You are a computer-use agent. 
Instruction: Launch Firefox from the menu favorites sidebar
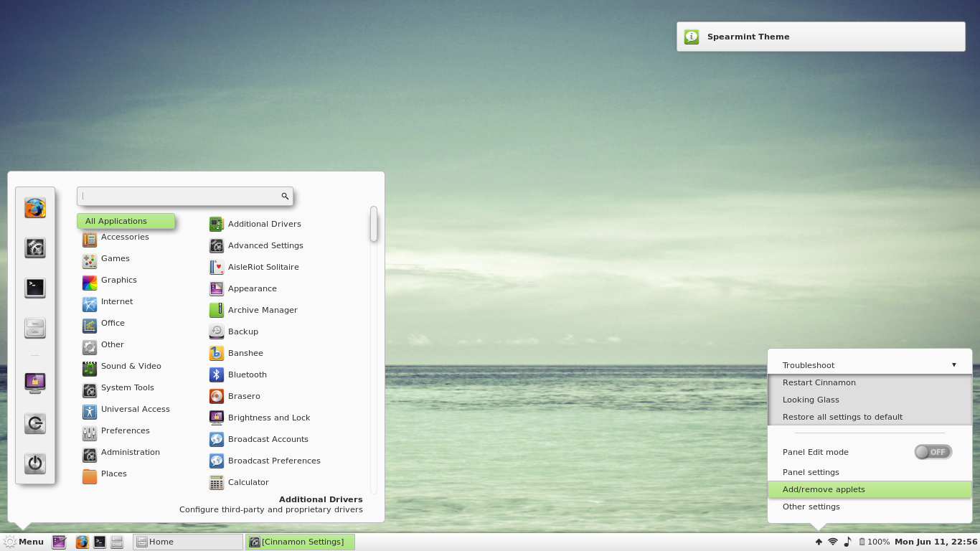point(35,208)
